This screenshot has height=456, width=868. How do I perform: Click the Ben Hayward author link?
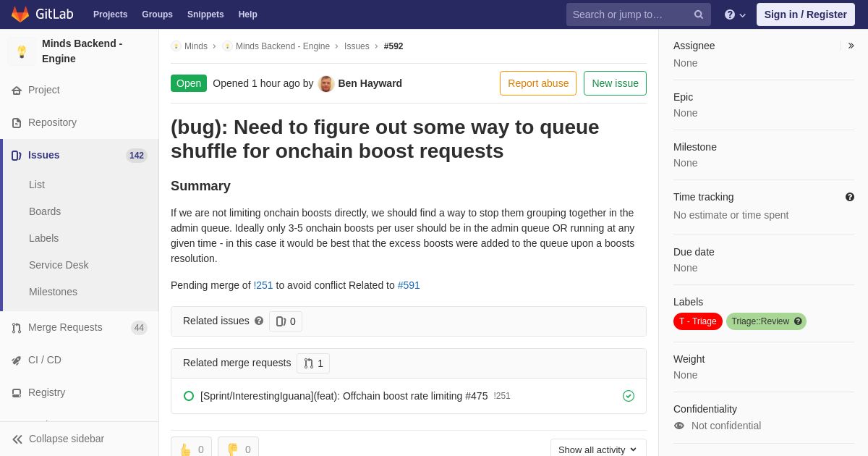[370, 83]
